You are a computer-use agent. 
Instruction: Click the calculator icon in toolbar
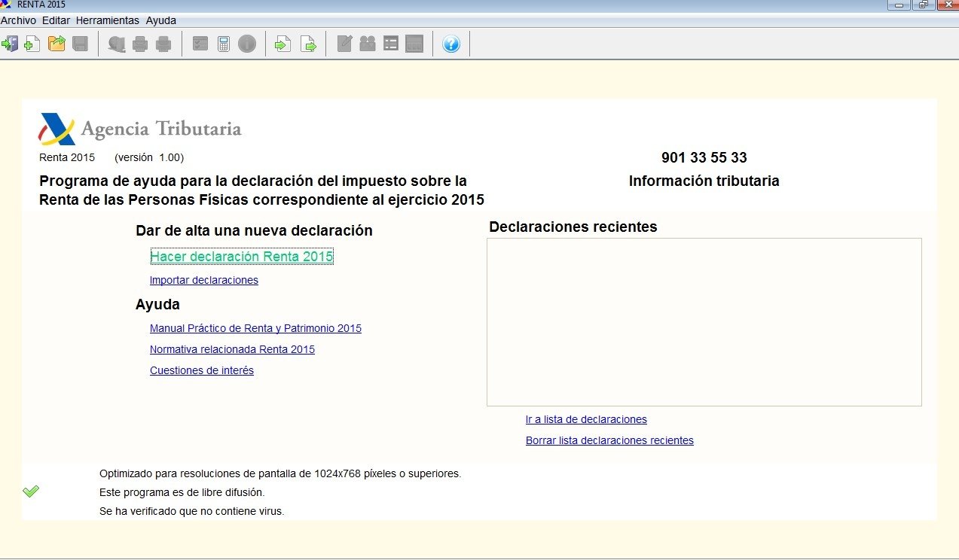click(224, 44)
